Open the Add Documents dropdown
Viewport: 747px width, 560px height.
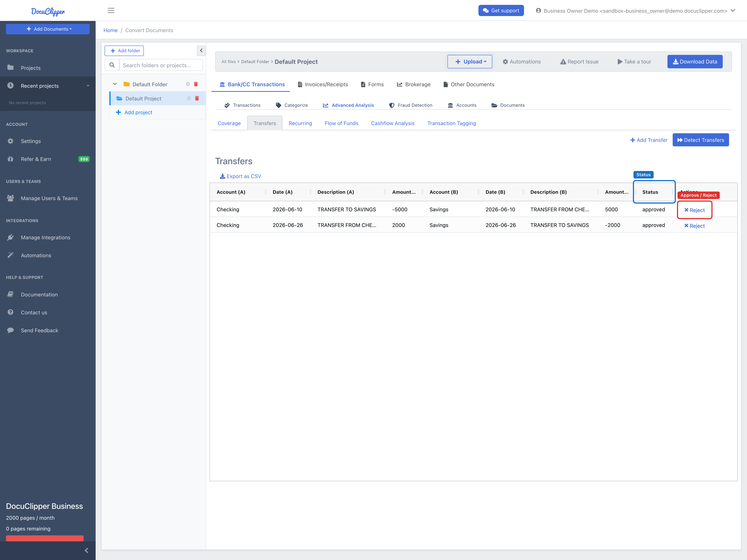tap(48, 29)
